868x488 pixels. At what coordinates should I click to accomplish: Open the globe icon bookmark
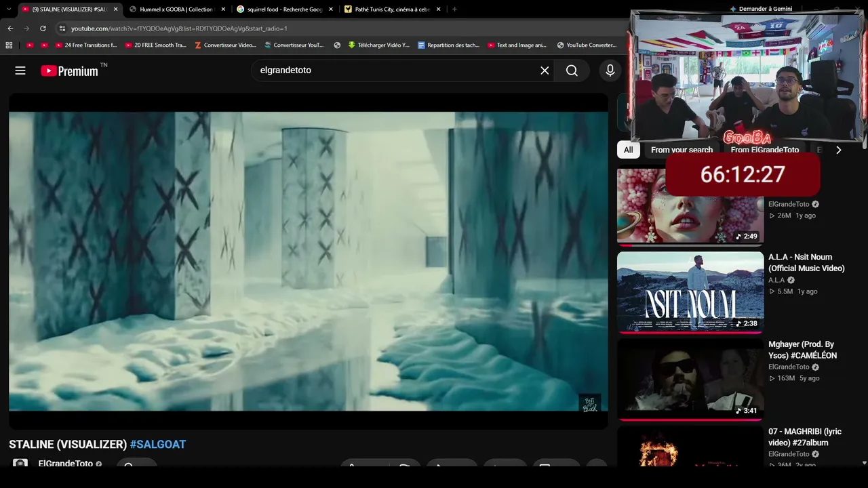click(x=337, y=45)
